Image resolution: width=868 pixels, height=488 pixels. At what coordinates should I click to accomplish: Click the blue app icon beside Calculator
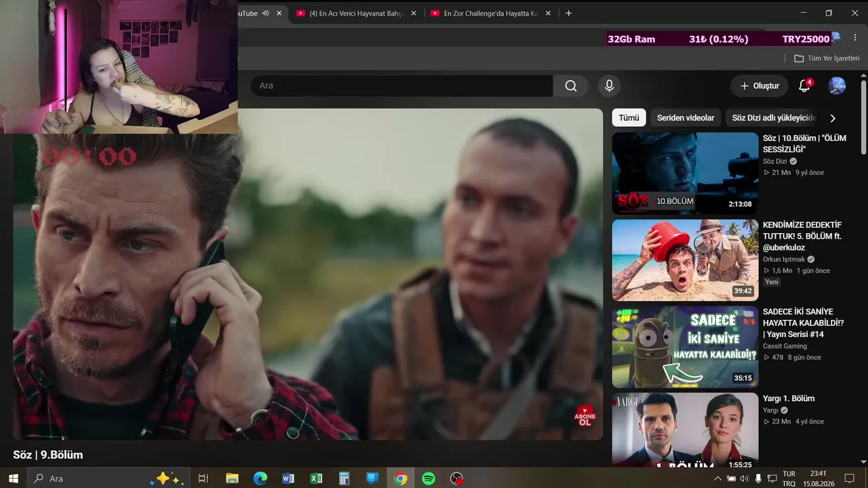pyautogui.click(x=372, y=479)
